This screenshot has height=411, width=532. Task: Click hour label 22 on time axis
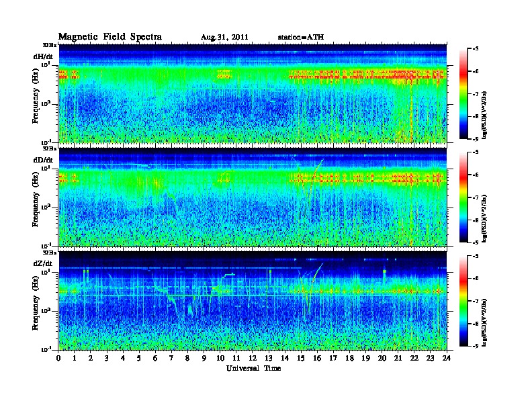point(414,358)
